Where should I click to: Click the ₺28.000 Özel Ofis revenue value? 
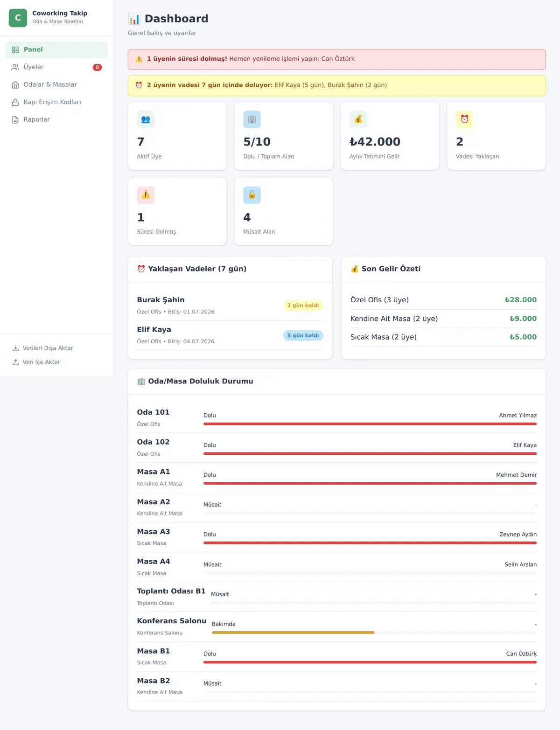521,300
